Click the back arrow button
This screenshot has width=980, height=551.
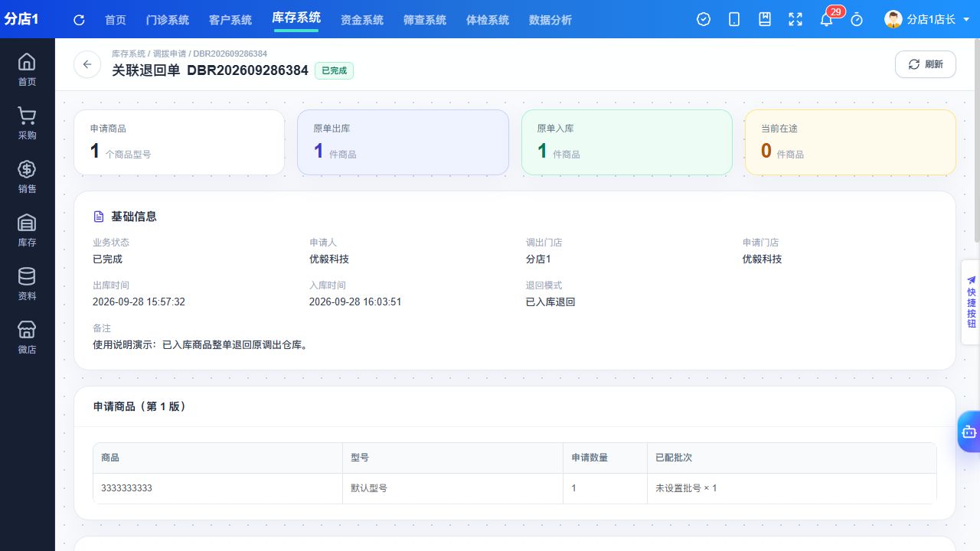pyautogui.click(x=87, y=64)
